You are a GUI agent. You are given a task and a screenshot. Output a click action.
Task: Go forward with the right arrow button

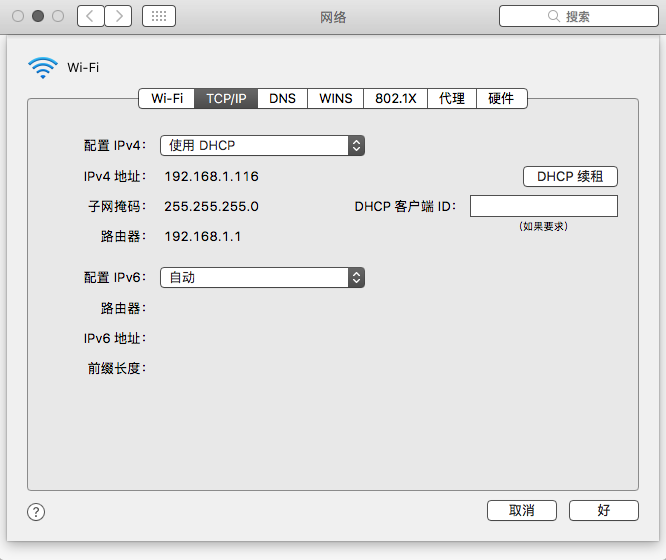pos(118,16)
